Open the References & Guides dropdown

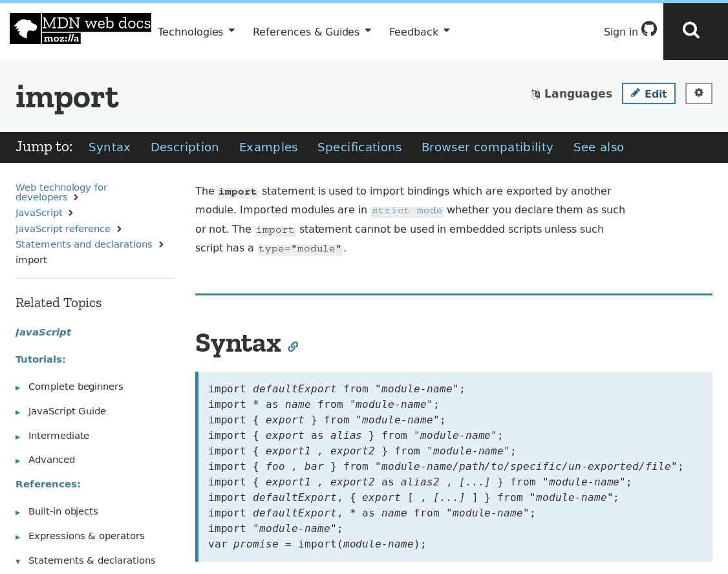(x=312, y=32)
